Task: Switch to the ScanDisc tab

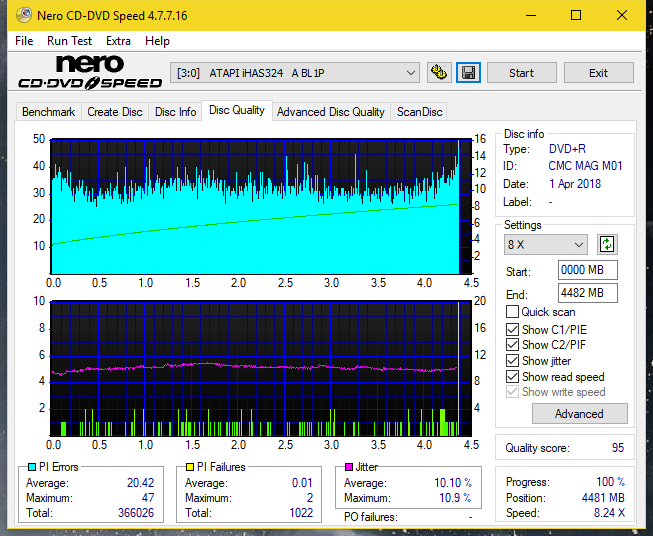Action: 419,112
